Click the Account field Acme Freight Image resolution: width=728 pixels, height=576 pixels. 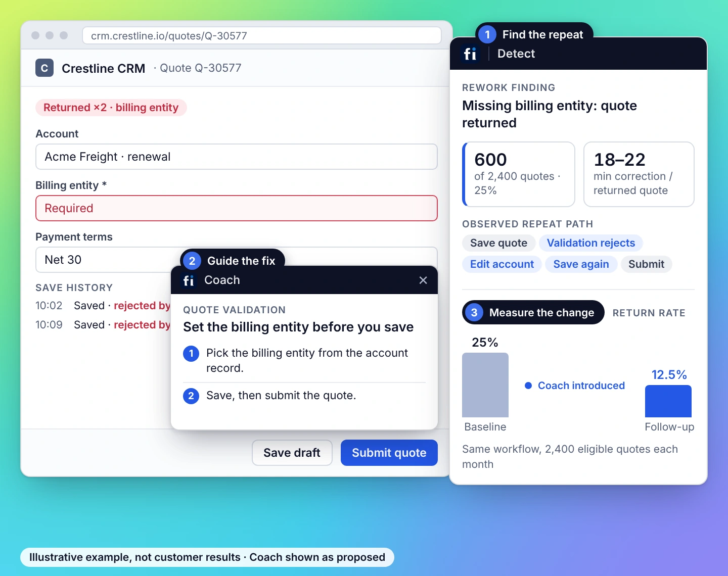click(237, 157)
